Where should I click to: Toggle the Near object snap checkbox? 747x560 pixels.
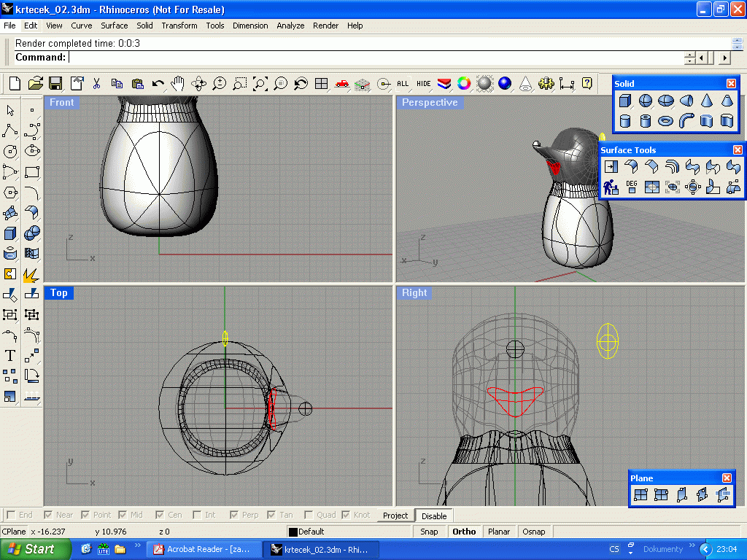[x=47, y=515]
